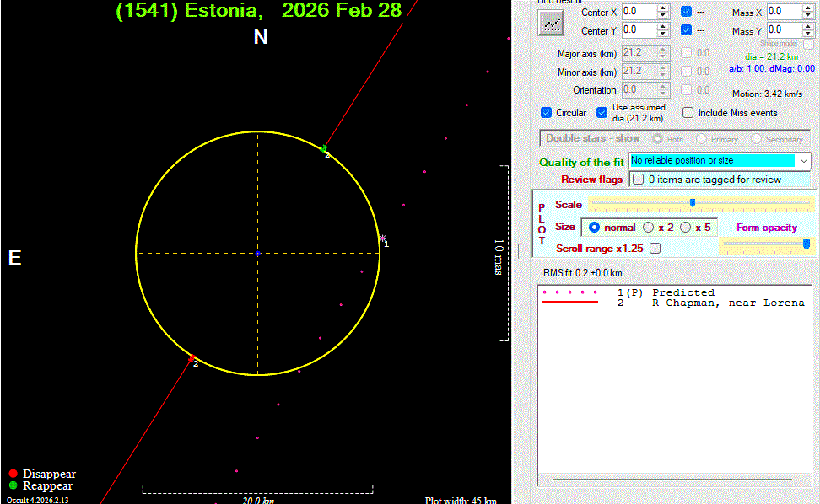Screen dimensions: 820x504
Task: Toggle the checkbox next to Center Y
Action: coord(687,30)
